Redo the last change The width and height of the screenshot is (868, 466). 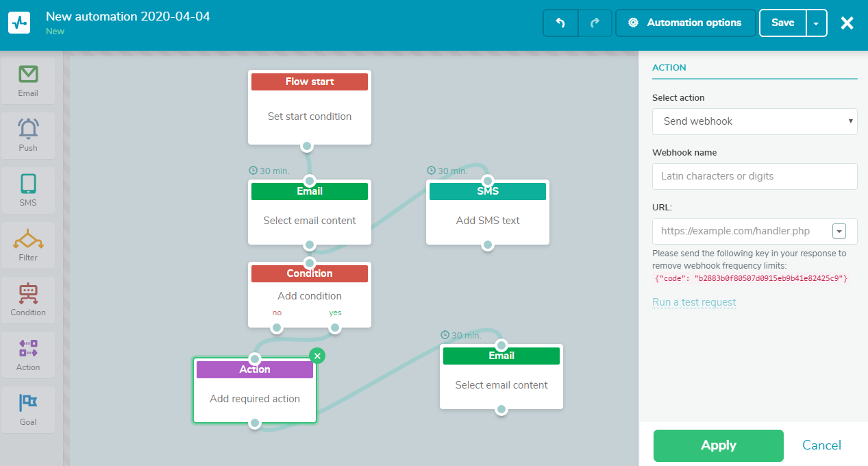point(595,23)
